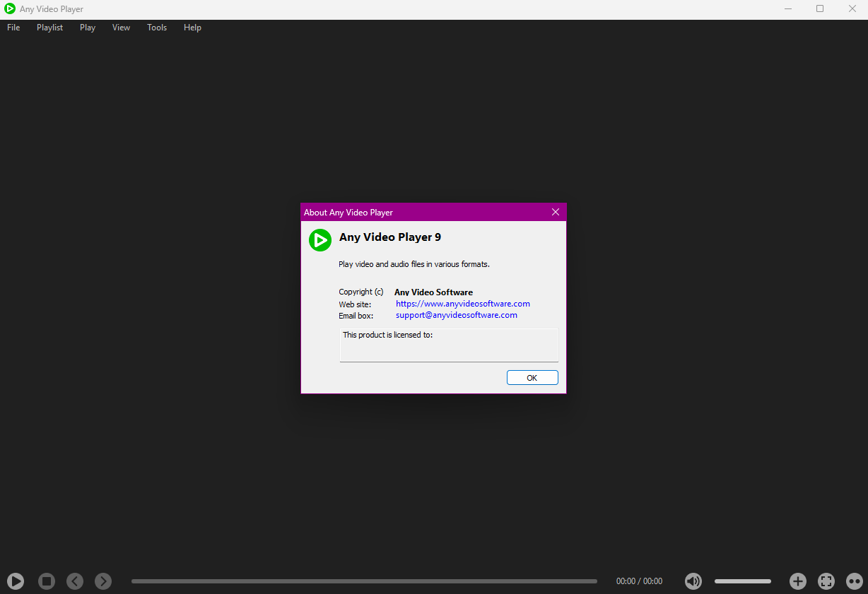868x594 pixels.
Task: Click the 00:00 / 00:00 time display
Action: point(640,581)
